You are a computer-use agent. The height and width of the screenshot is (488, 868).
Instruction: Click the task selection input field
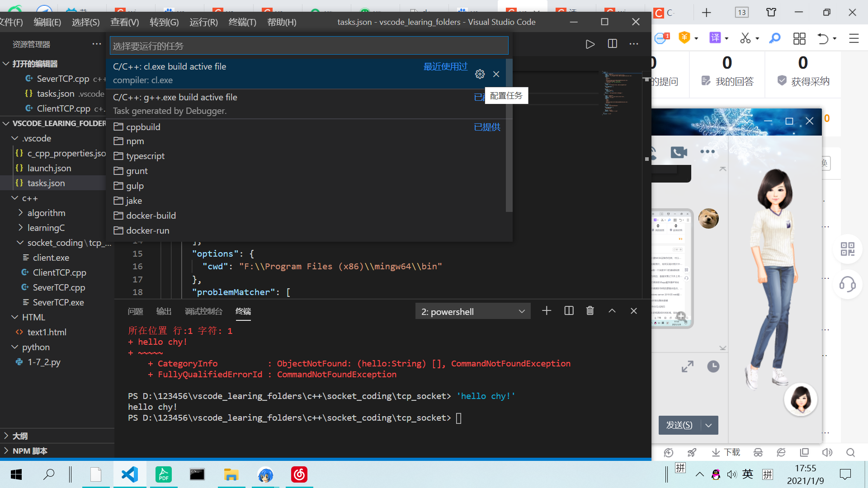[309, 46]
